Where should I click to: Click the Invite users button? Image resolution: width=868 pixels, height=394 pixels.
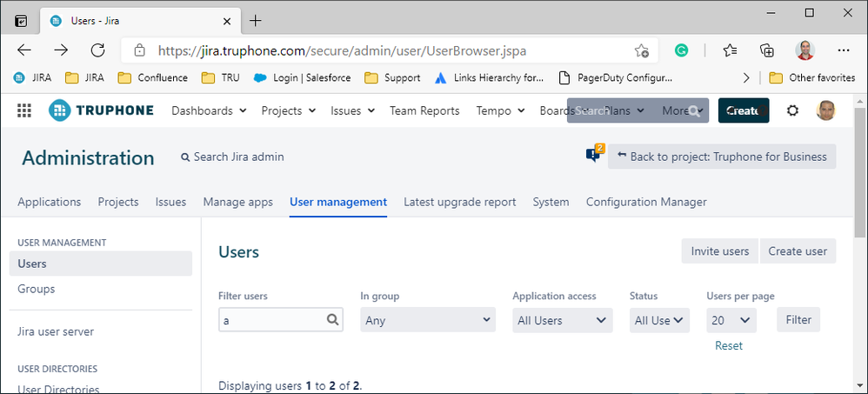(719, 251)
